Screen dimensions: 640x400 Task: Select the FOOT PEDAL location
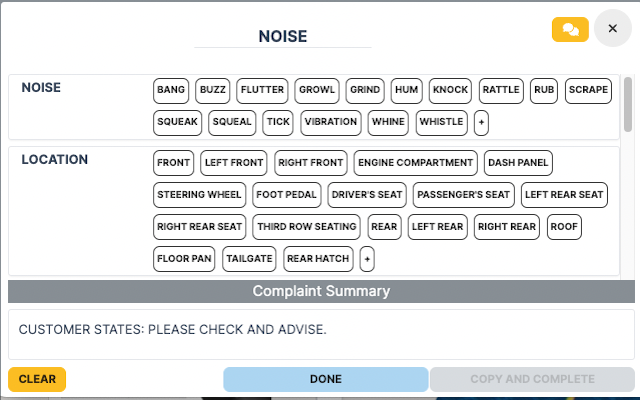coord(287,194)
